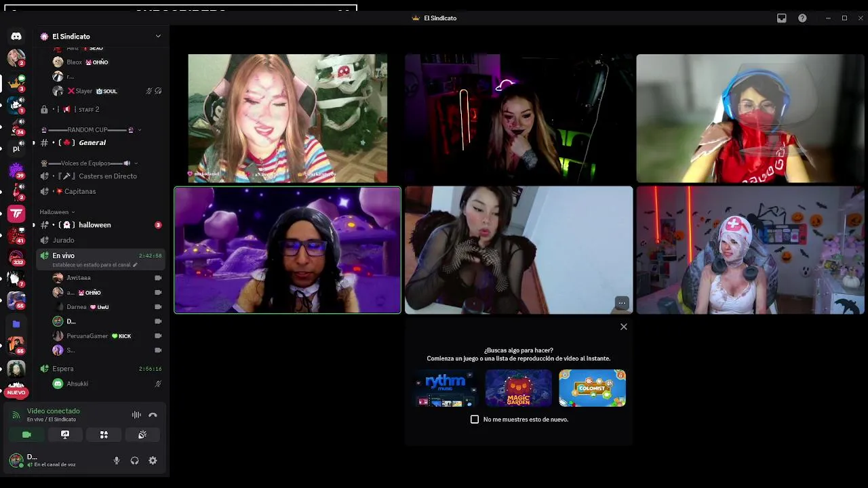Select user Awitaaa in En vivo
Screen dimensions: 868x488
coord(108,278)
